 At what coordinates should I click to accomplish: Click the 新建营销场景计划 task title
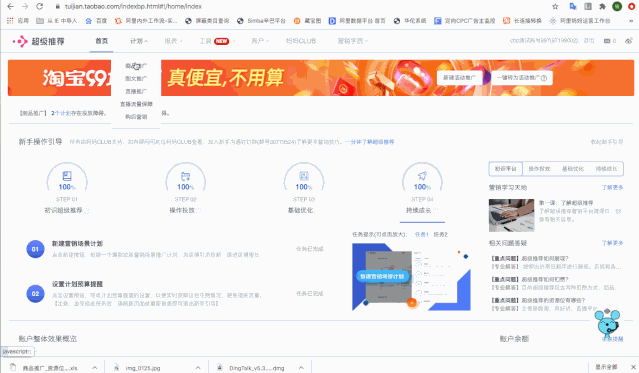77,243
